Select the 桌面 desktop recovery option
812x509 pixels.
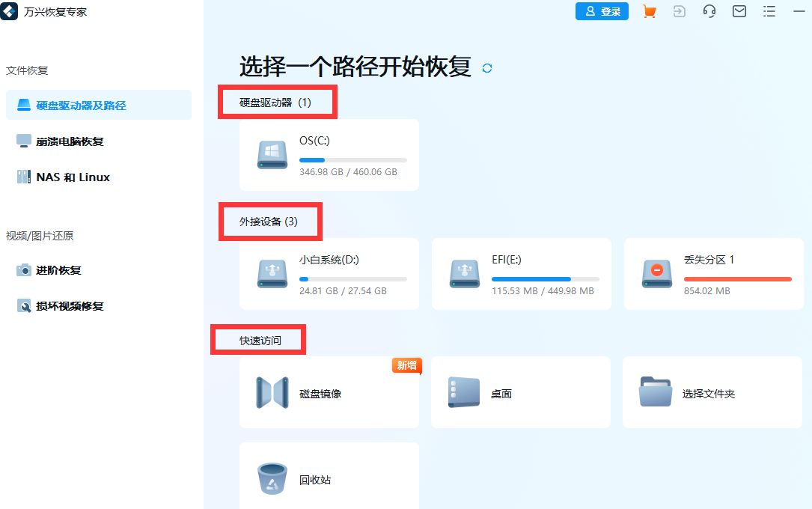pos(520,392)
